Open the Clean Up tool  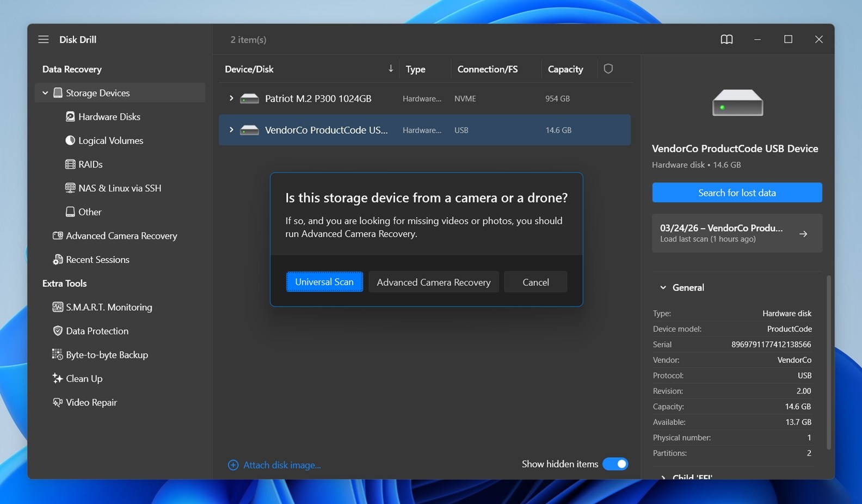click(x=84, y=378)
